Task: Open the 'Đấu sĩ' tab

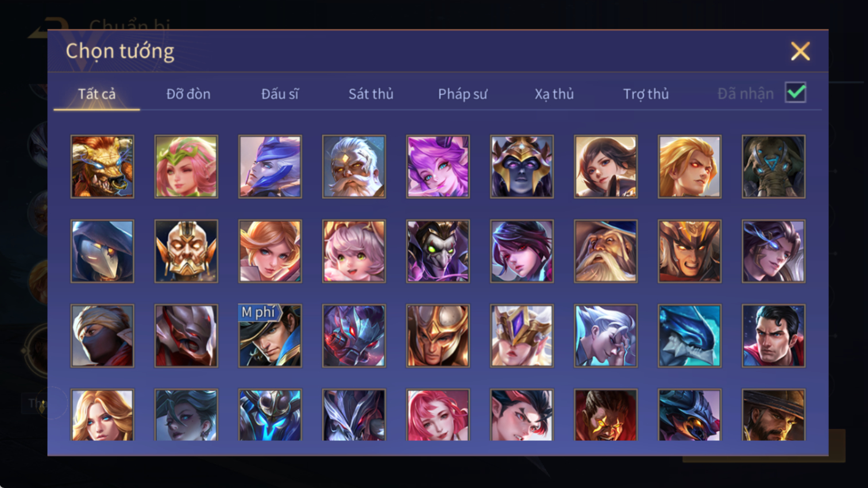Action: click(x=280, y=94)
